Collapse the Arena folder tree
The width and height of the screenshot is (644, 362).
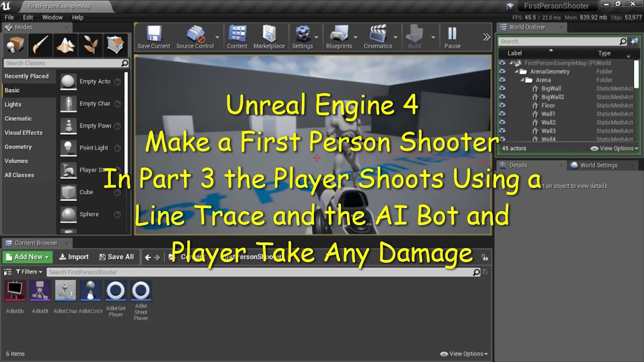pos(523,80)
